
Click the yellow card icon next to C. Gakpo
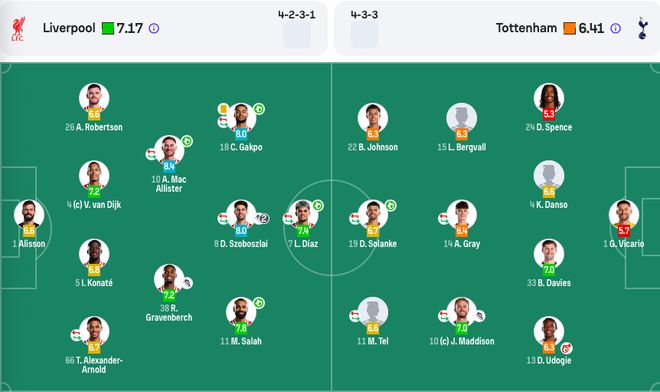[x=223, y=109]
